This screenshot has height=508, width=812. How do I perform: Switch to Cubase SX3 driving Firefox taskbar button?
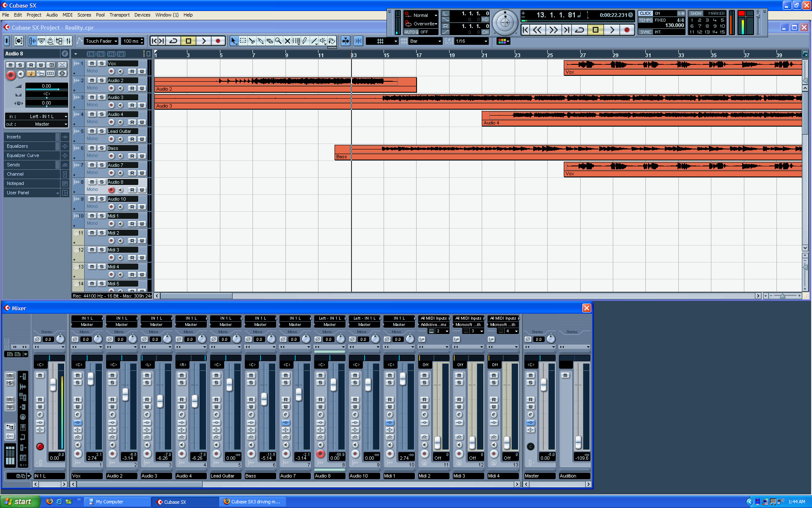[x=252, y=502]
